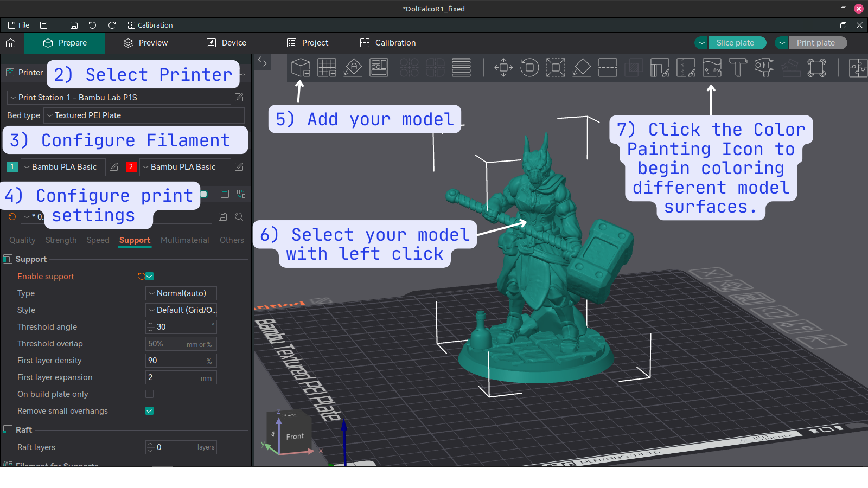Switch to the Preview tab

[146, 43]
